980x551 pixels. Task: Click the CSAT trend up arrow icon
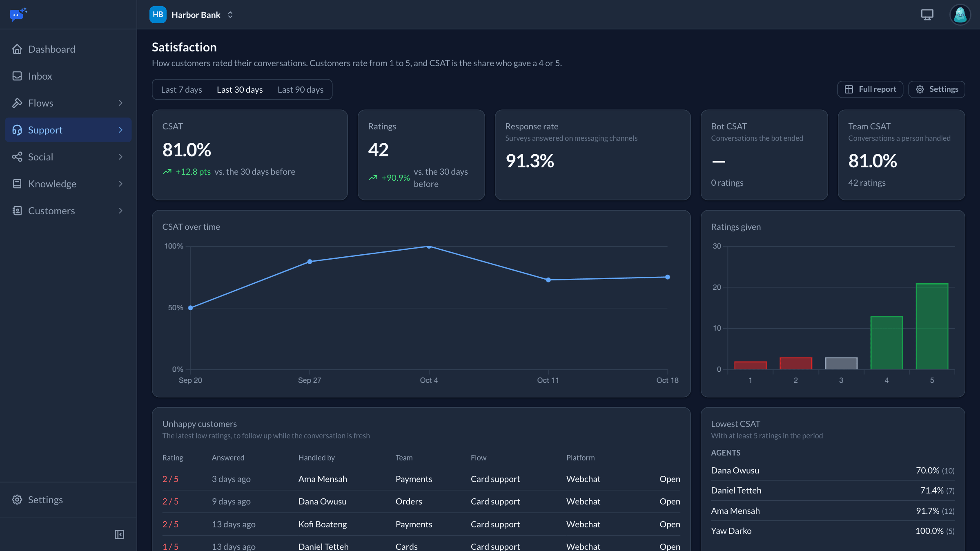(x=167, y=172)
